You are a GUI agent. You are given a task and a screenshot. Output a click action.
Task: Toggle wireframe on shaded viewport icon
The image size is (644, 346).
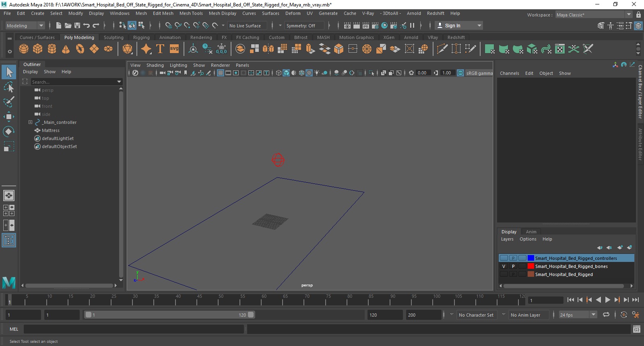click(301, 73)
